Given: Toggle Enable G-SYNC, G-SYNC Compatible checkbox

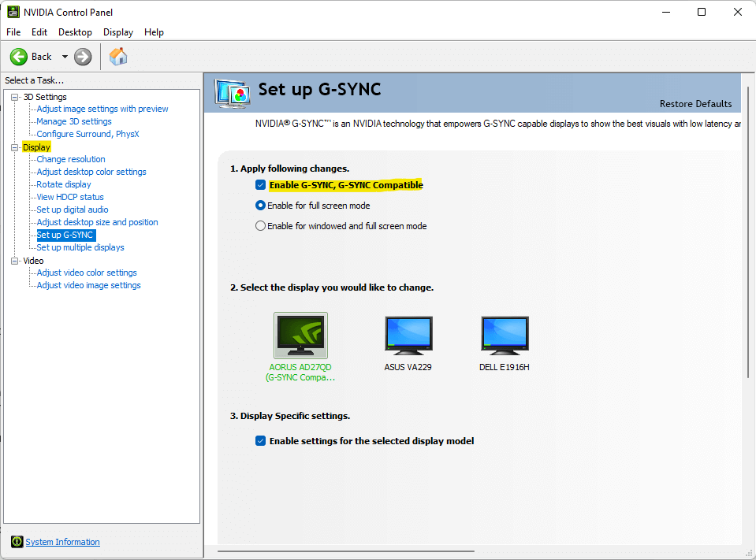Looking at the screenshot, I should [x=260, y=185].
